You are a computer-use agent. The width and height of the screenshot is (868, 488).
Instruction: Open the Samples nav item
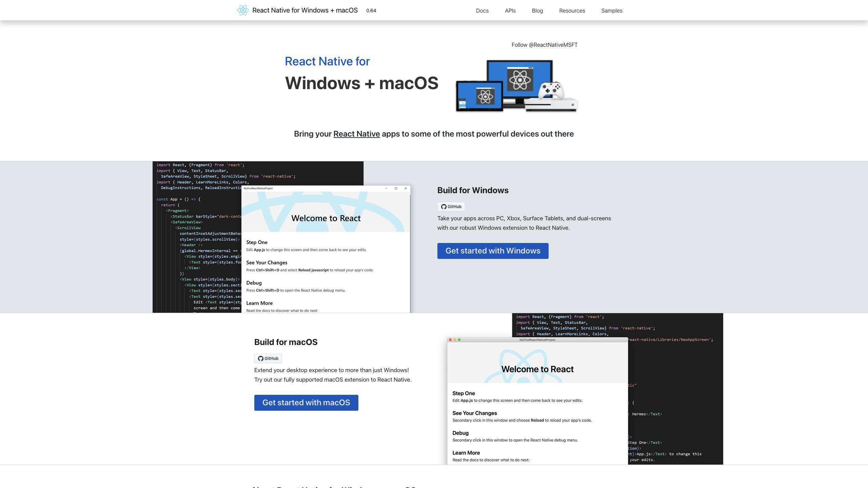612,11
